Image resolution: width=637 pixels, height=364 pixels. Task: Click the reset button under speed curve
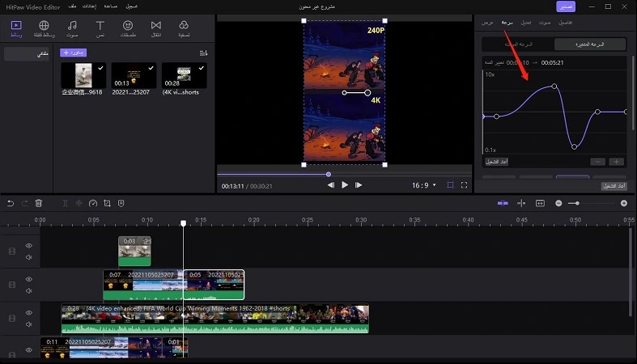pyautogui.click(x=496, y=162)
